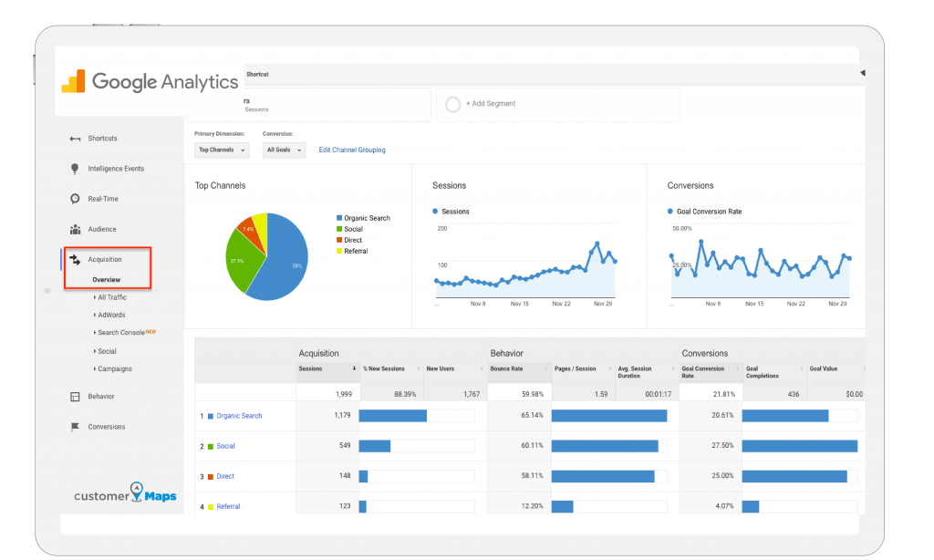The width and height of the screenshot is (934, 560).
Task: Click Organic Search legend entry
Action: [363, 219]
